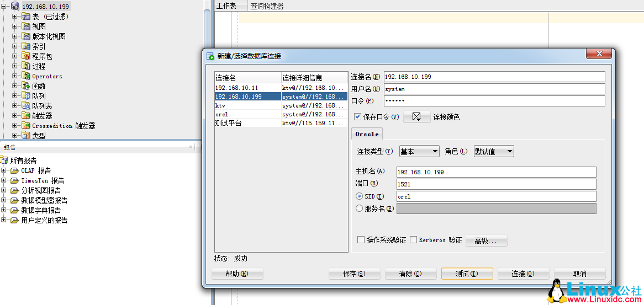Expand the 数据字典报告 node
Image resolution: width=644 pixels, height=305 pixels.
pos(4,210)
